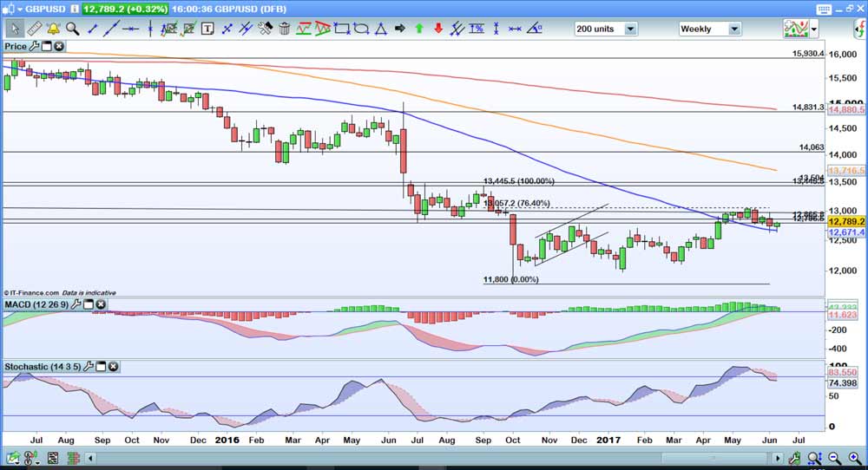
Task: Expand the side panel with the red-green arrows tab
Action: pos(861,29)
